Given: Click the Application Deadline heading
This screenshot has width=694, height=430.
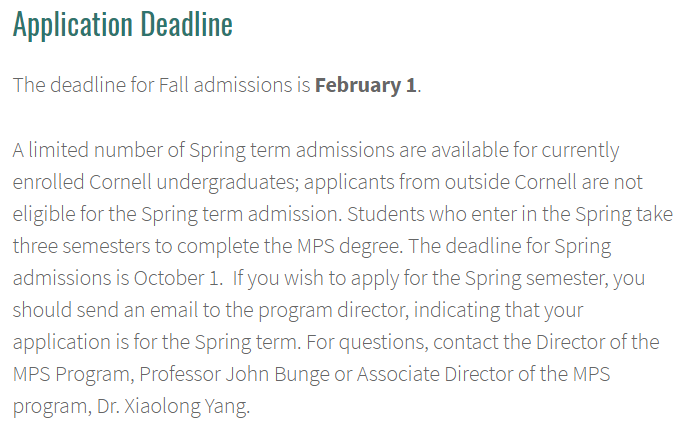Looking at the screenshot, I should (x=122, y=25).
